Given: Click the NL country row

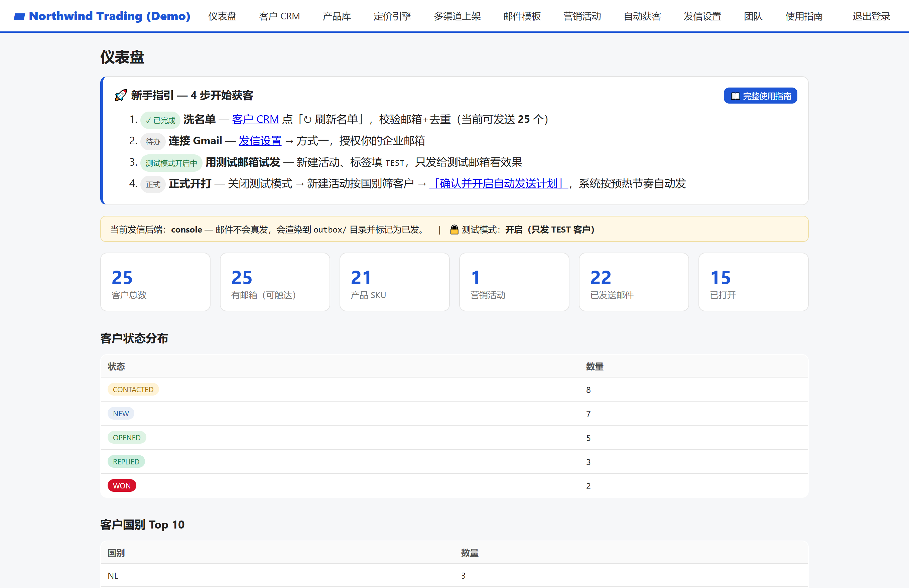Looking at the screenshot, I should 454,575.
